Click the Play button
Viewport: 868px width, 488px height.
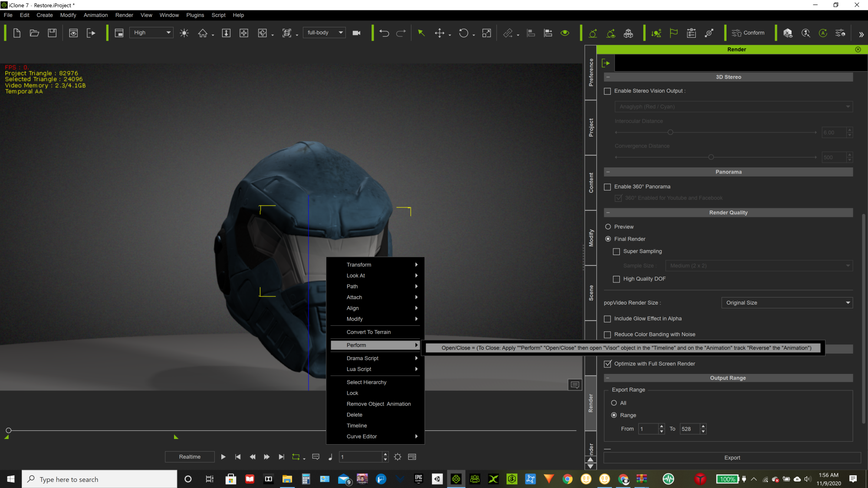point(223,457)
